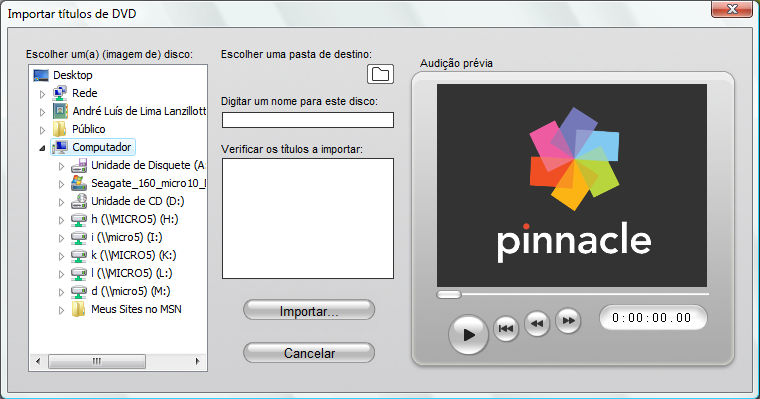760x399 pixels.
Task: Expand the h (\\MICRO5) (H:) node
Action: 62,220
